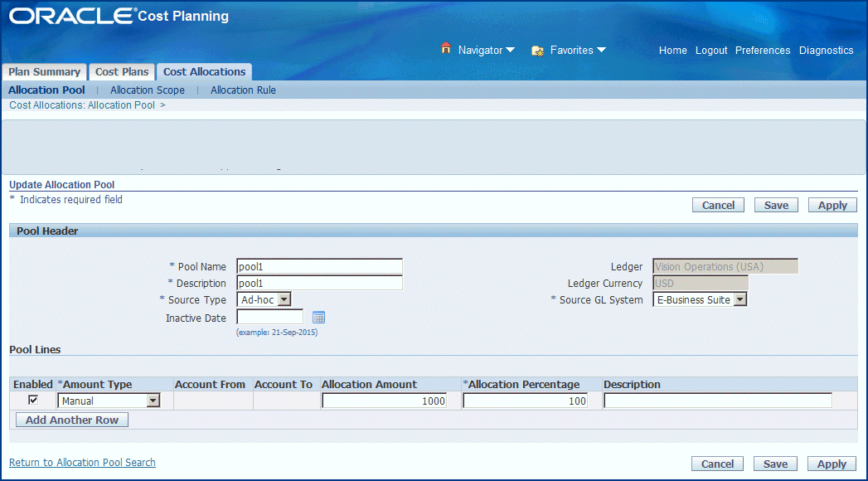Switch to the Plan Summary tab
The width and height of the screenshot is (868, 481).
point(44,71)
